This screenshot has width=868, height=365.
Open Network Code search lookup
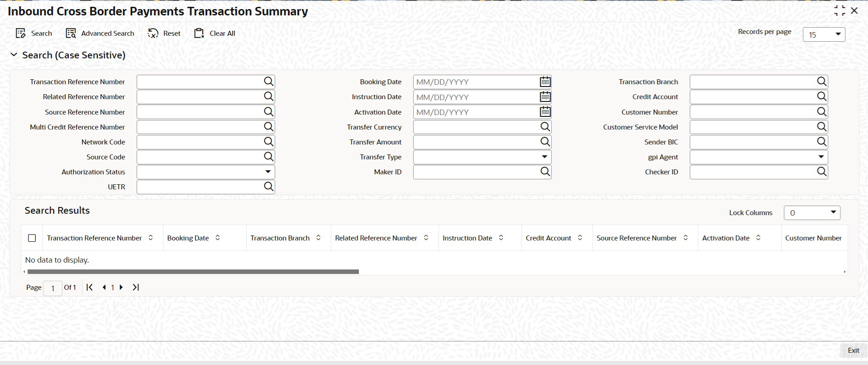(x=268, y=141)
